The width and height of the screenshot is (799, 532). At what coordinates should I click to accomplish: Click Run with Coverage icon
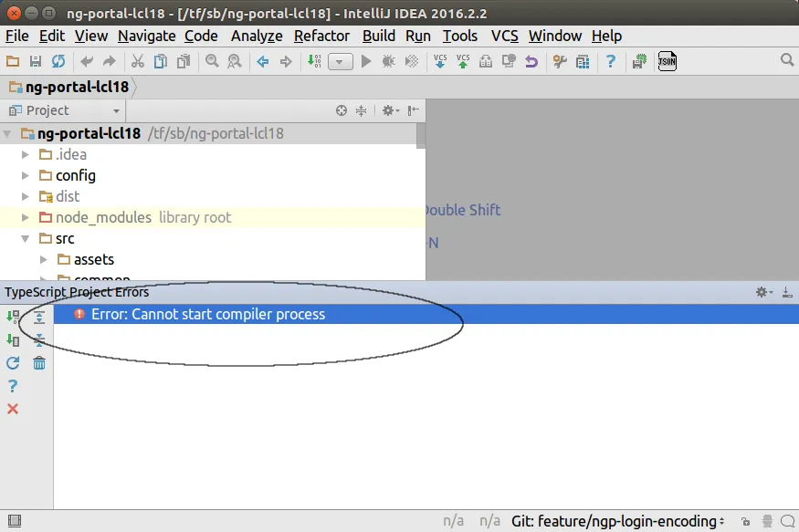(x=411, y=62)
